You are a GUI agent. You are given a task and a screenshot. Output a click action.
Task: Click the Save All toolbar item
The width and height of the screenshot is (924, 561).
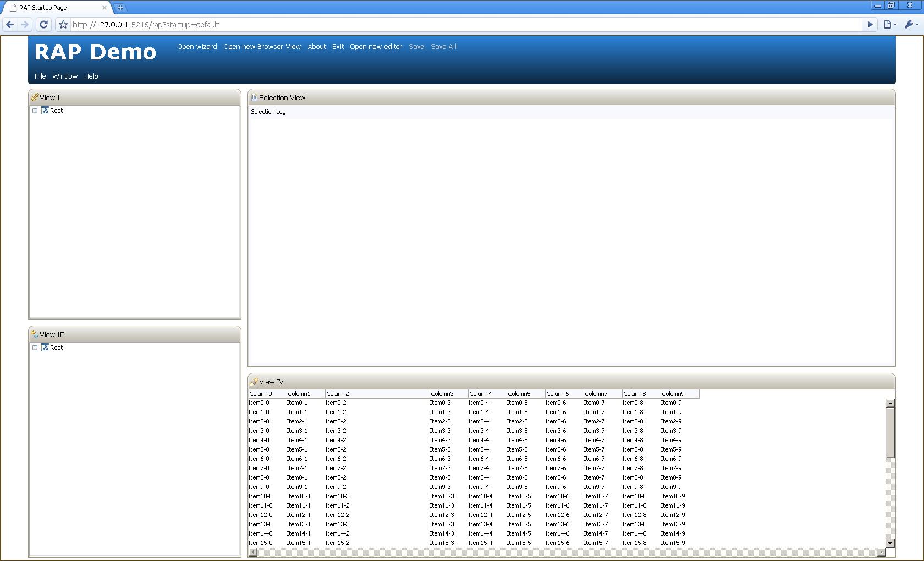pyautogui.click(x=443, y=46)
